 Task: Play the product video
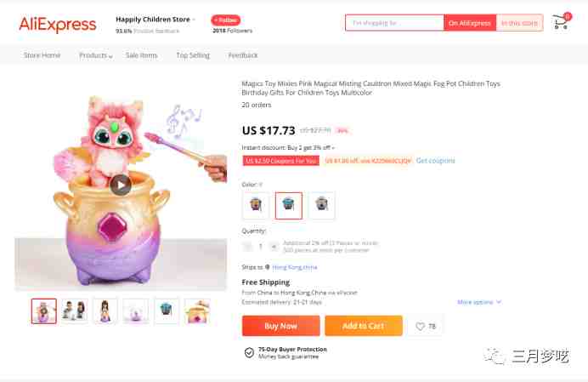[x=121, y=185]
